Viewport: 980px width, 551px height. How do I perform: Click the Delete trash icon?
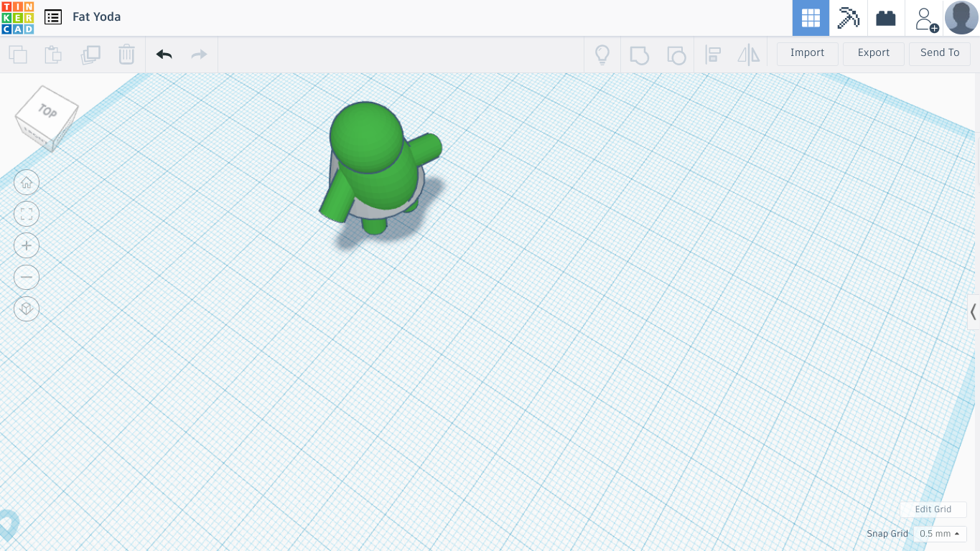pyautogui.click(x=126, y=55)
